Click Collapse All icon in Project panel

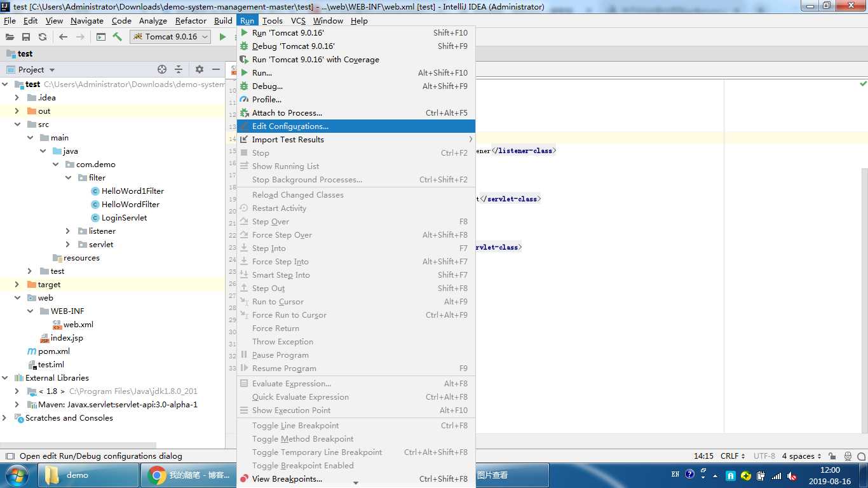pos(179,69)
